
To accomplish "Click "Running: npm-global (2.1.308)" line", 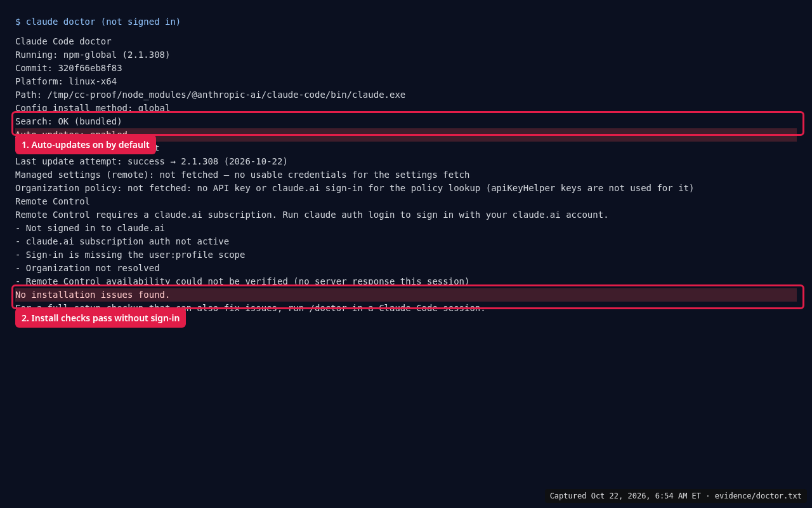I will 93,55.
